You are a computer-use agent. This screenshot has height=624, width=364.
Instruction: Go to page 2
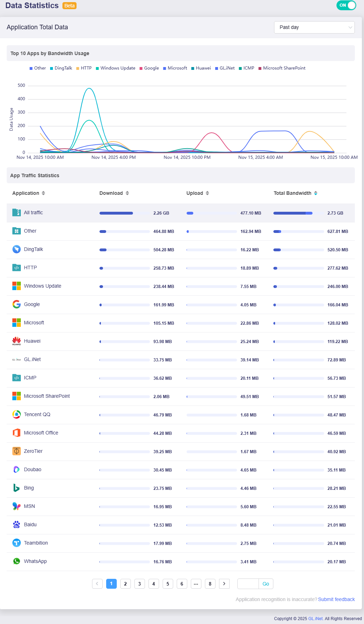click(125, 584)
